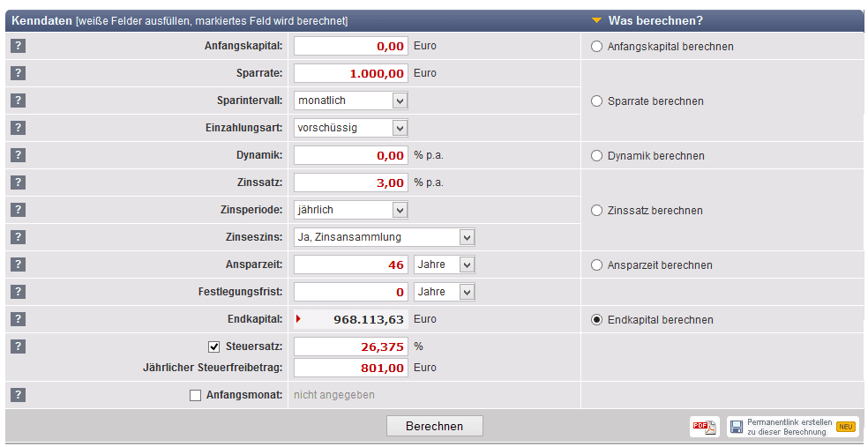The height and width of the screenshot is (447, 868).
Task: Click the Jährlicher Steuerfreibetrag input field
Action: [x=350, y=368]
